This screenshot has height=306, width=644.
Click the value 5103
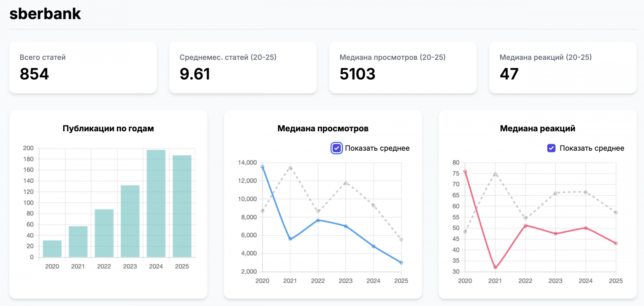[x=358, y=74]
